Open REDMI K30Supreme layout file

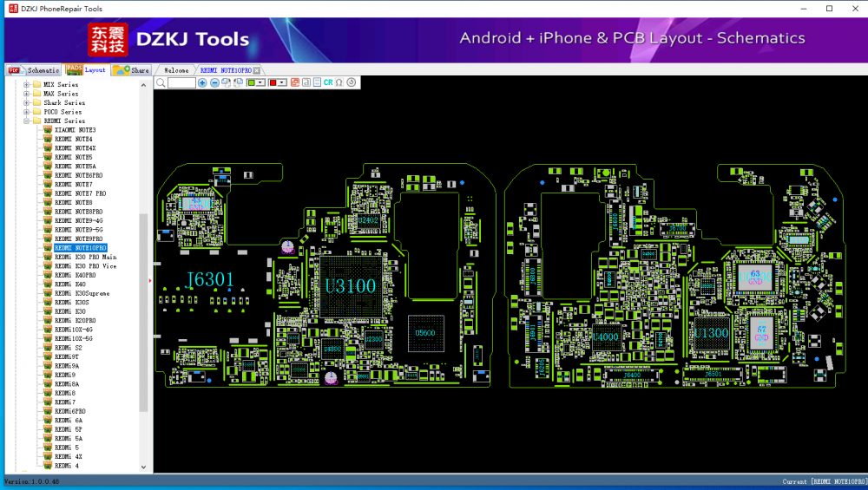tap(82, 293)
